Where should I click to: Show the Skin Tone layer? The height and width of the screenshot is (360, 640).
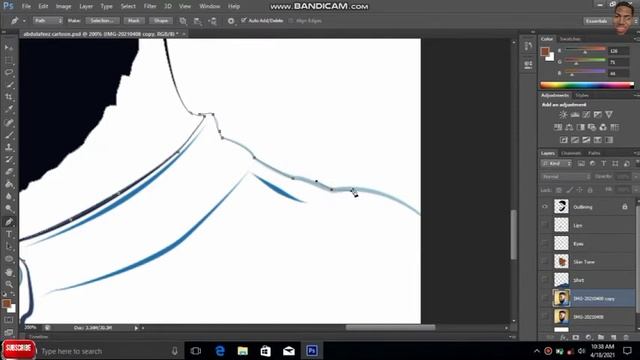[545, 262]
